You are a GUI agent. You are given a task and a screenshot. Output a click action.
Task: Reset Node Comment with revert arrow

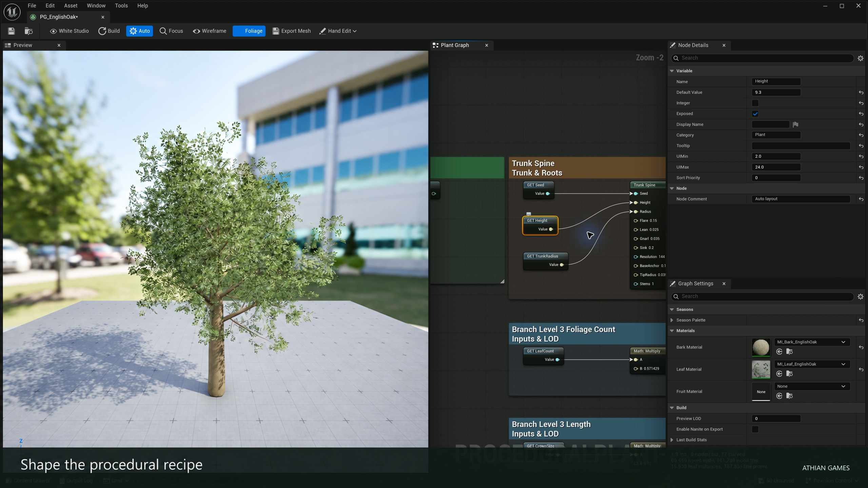tap(861, 199)
